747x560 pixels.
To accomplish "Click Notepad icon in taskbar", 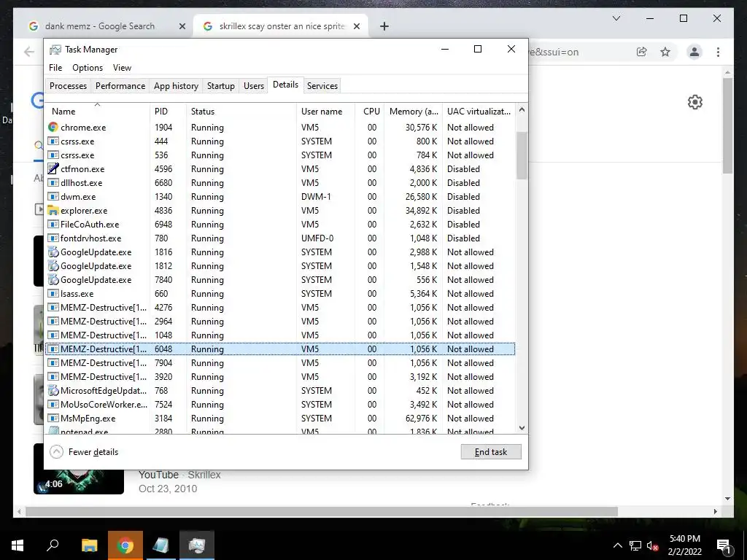I will pyautogui.click(x=161, y=545).
